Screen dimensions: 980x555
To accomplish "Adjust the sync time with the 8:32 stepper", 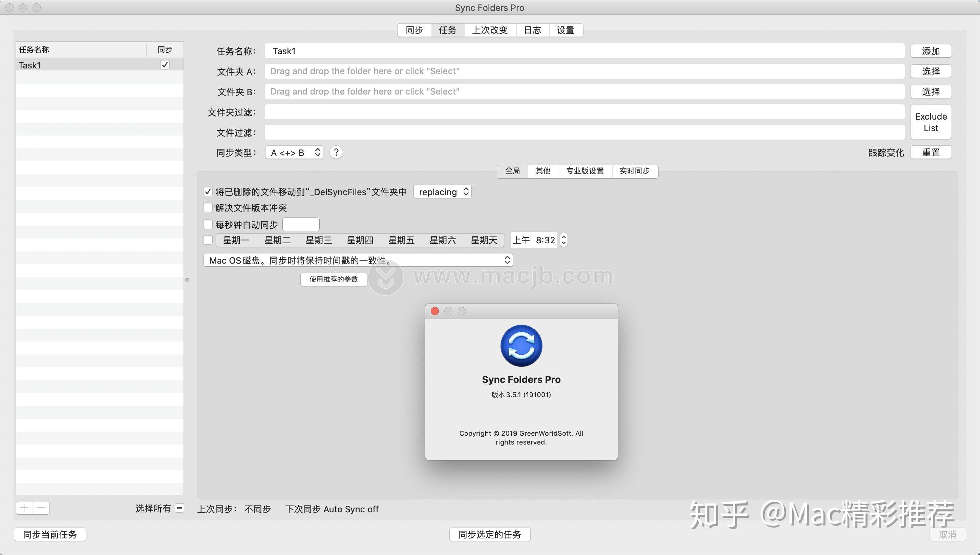I will (563, 240).
